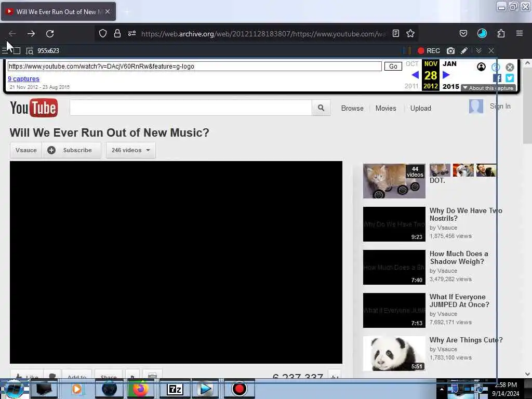This screenshot has width=532, height=399.
Task: Open 'What If Everyone JUMPED At Once?' video
Action: pyautogui.click(x=459, y=301)
